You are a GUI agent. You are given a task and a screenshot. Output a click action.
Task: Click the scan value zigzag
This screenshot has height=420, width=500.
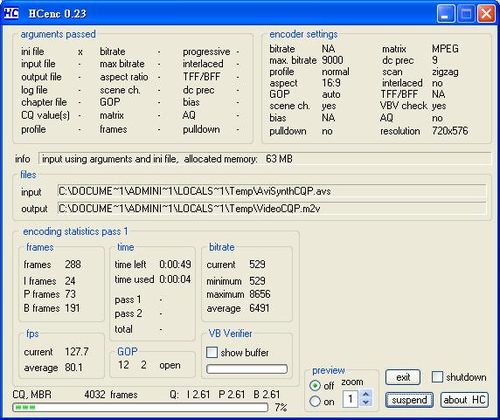tap(445, 72)
